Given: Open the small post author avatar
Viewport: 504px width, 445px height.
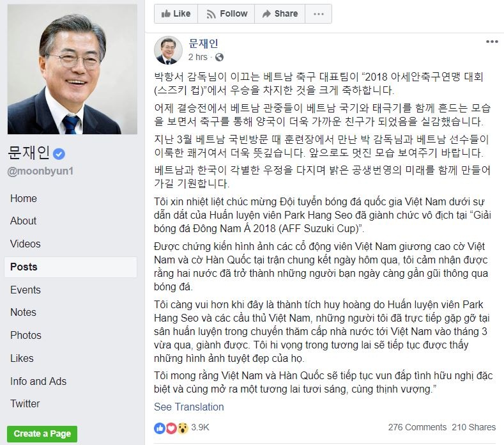Looking at the screenshot, I should tap(168, 51).
